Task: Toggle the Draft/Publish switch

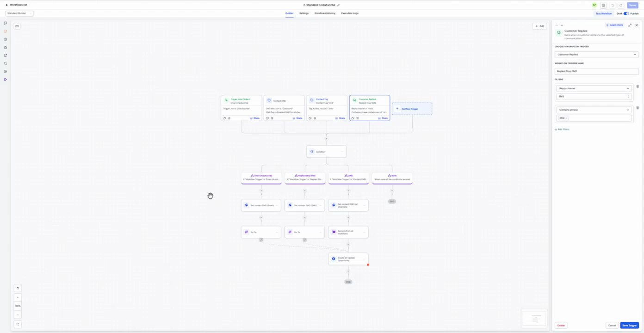Action: pyautogui.click(x=626, y=13)
